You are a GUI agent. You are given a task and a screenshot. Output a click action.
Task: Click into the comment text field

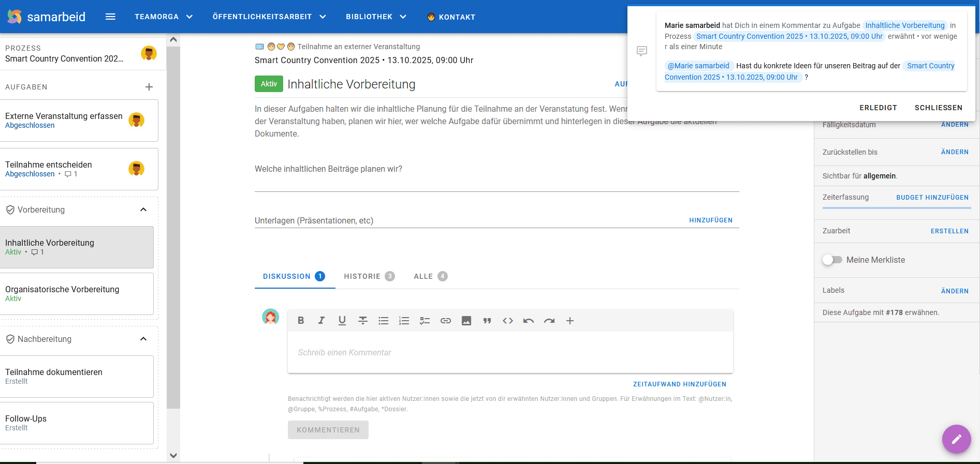510,352
